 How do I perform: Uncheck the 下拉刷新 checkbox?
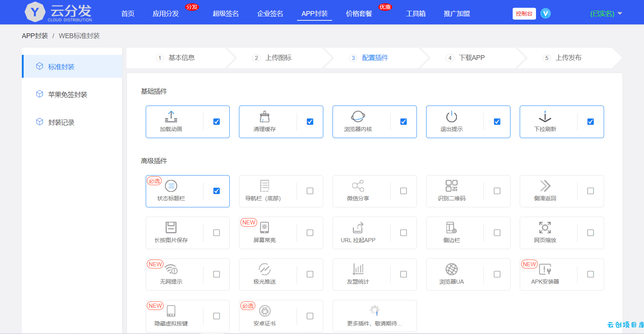[x=591, y=121]
